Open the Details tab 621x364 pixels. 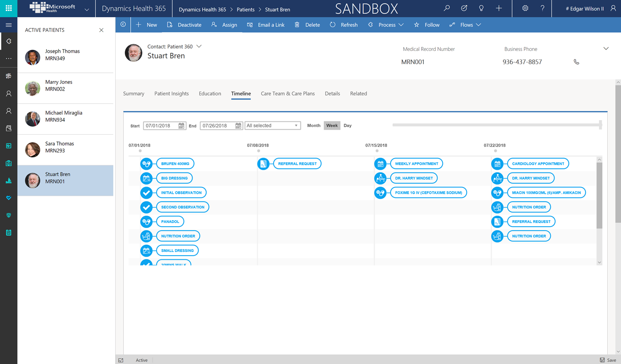pos(332,94)
